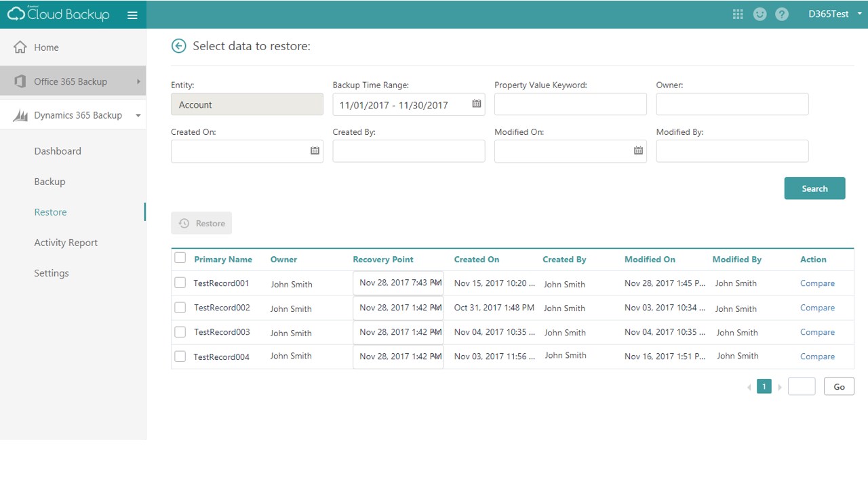Sort by Created By column header
Viewport: 868px width, 488px height.
coord(564,260)
